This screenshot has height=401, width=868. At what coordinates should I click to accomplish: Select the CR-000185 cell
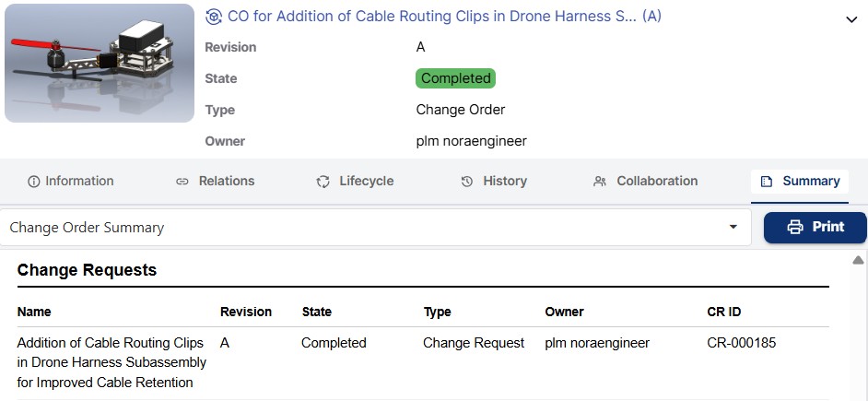741,343
